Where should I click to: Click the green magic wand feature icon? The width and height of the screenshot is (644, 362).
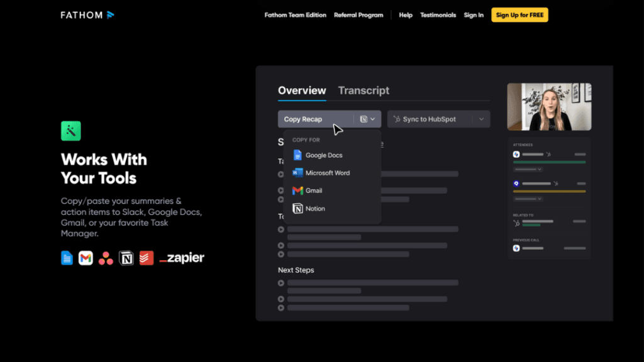[70, 131]
